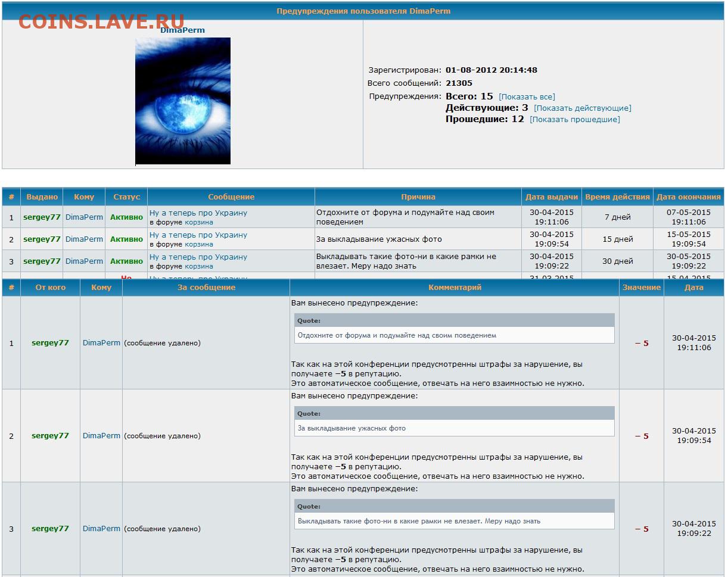Screen dimensions: 728x577
Task: Open 'корзина' forum link in warning row 1
Action: 198,222
